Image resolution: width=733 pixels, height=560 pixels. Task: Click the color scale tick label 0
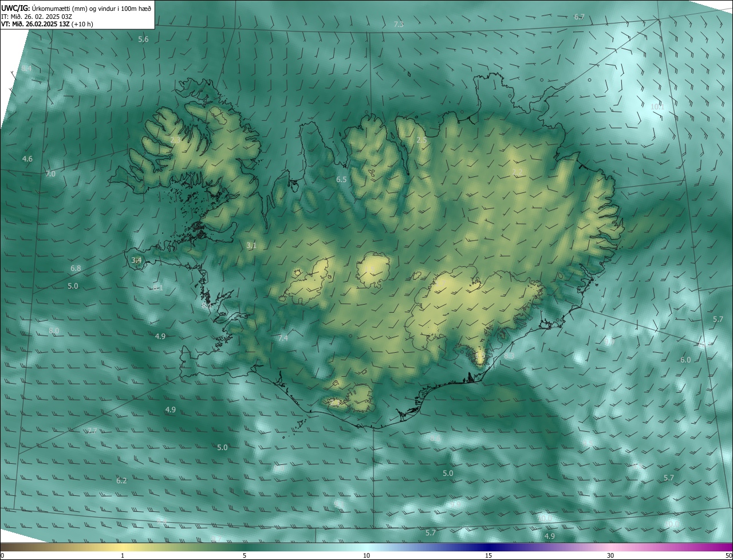pyautogui.click(x=2, y=555)
